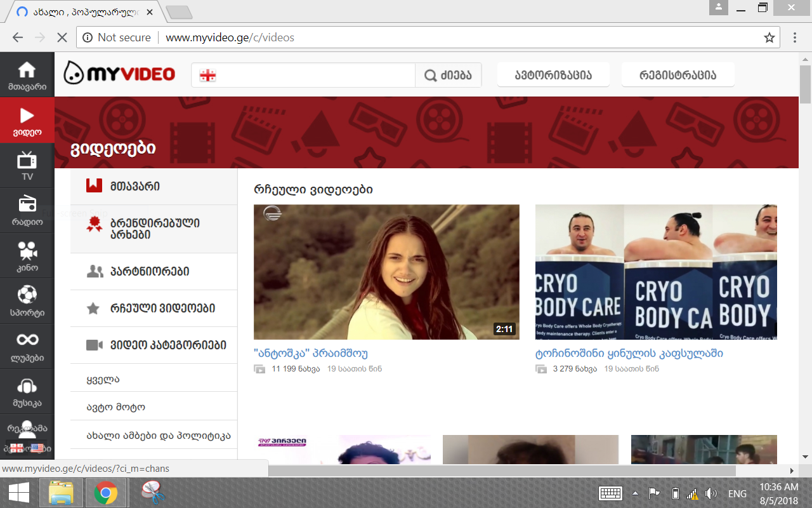812x508 pixels.
Task: Stop loading the page
Action: click(62, 37)
